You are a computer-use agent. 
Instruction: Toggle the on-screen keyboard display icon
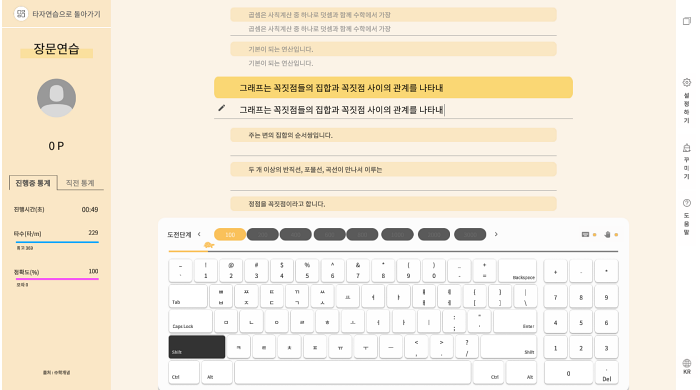(x=585, y=234)
